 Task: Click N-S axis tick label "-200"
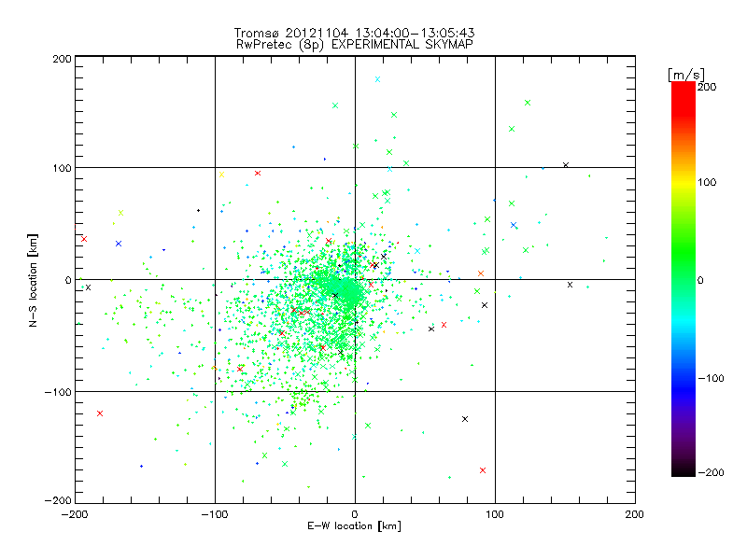click(x=58, y=500)
